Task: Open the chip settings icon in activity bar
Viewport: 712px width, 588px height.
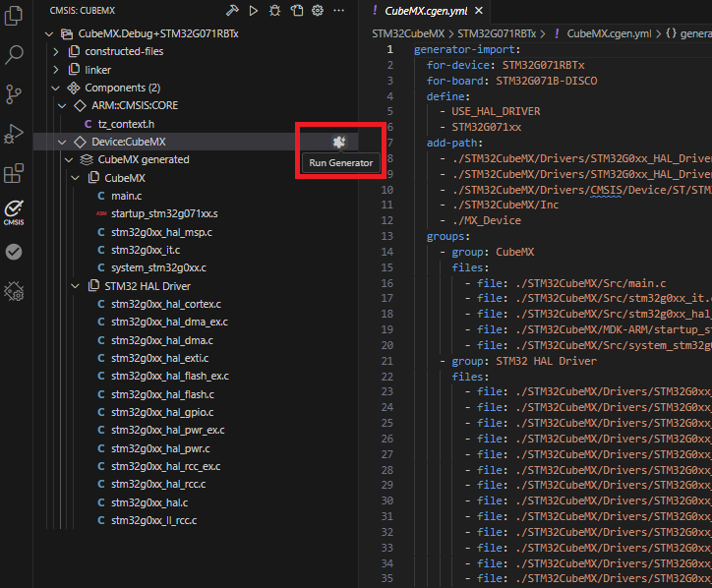Action: point(14,291)
